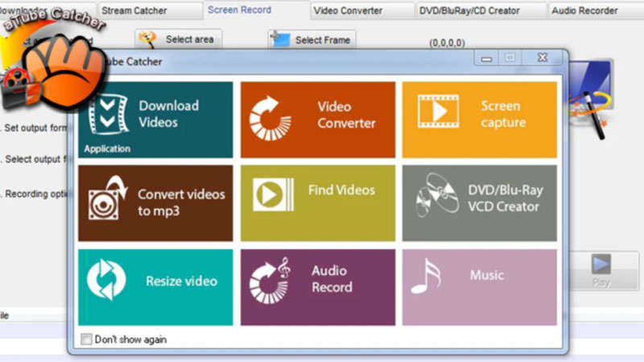The image size is (644, 362).
Task: Click the Download Videos film strip icon
Action: (109, 114)
